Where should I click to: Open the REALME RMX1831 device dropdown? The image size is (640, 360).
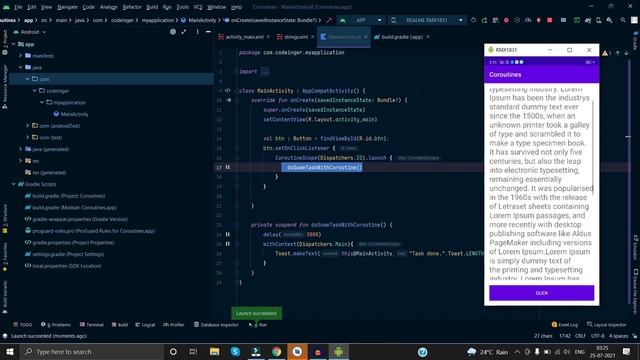(x=427, y=20)
